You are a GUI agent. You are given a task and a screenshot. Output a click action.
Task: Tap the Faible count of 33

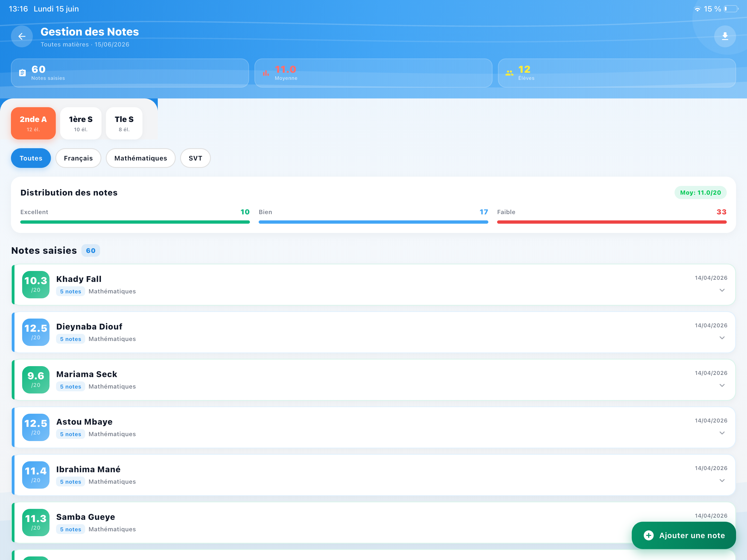click(x=721, y=212)
